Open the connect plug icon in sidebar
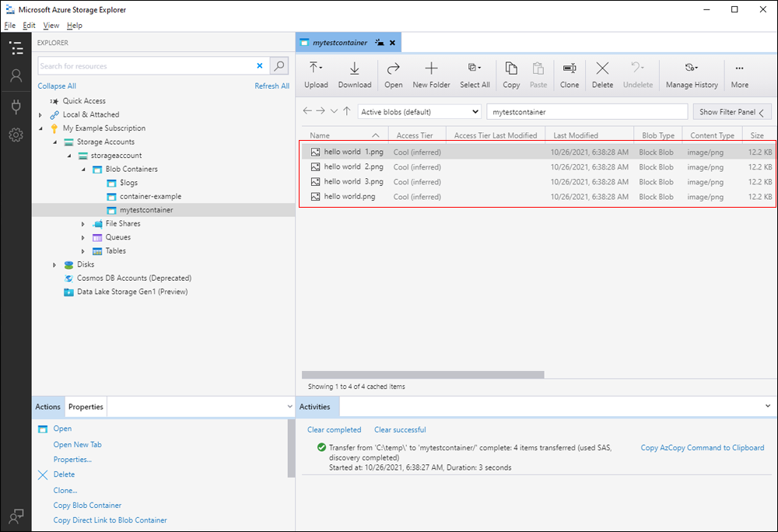 [16, 106]
